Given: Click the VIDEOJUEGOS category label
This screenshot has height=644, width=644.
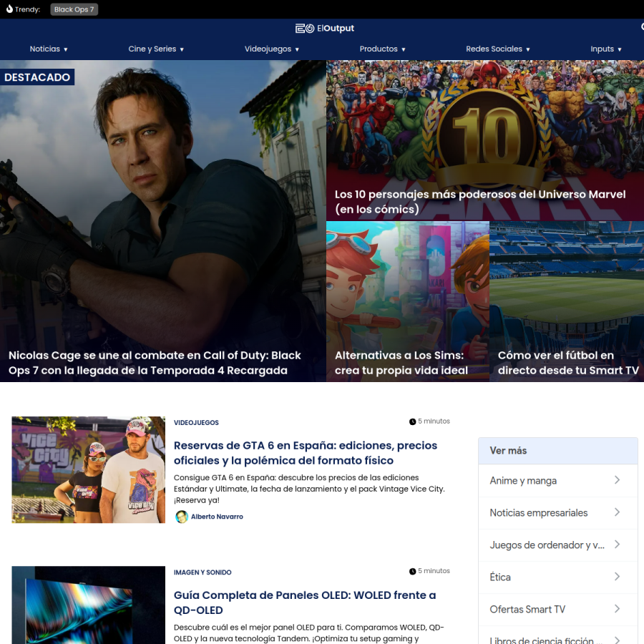Looking at the screenshot, I should (x=196, y=423).
